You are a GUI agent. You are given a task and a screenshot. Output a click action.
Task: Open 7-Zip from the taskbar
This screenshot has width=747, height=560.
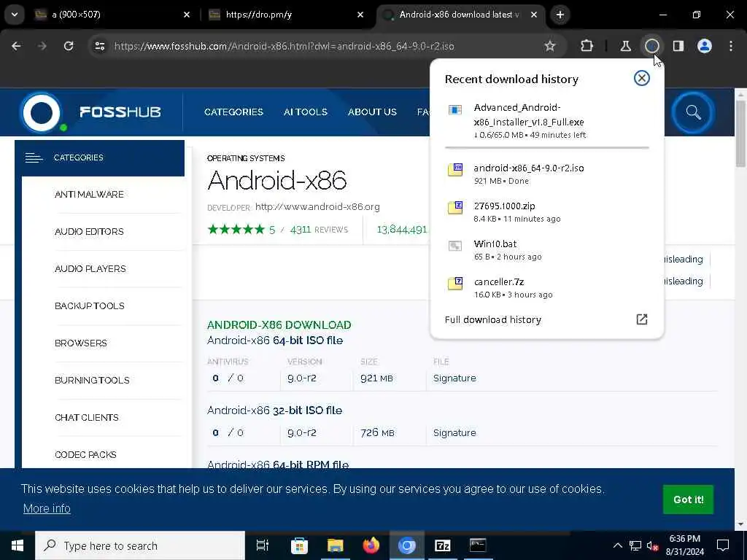coord(443,545)
